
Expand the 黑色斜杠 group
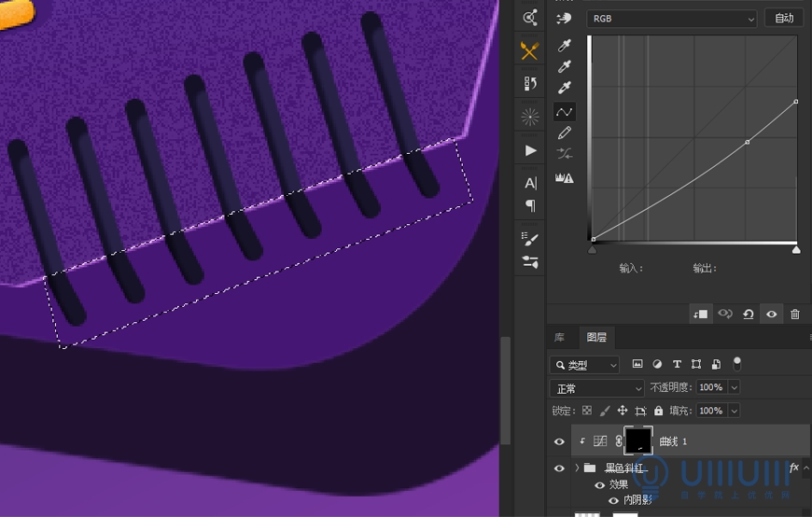tap(577, 468)
